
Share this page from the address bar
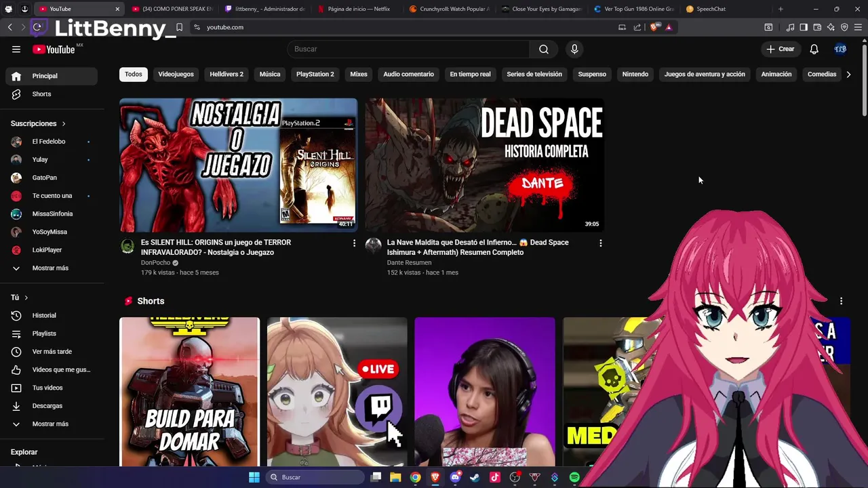637,27
